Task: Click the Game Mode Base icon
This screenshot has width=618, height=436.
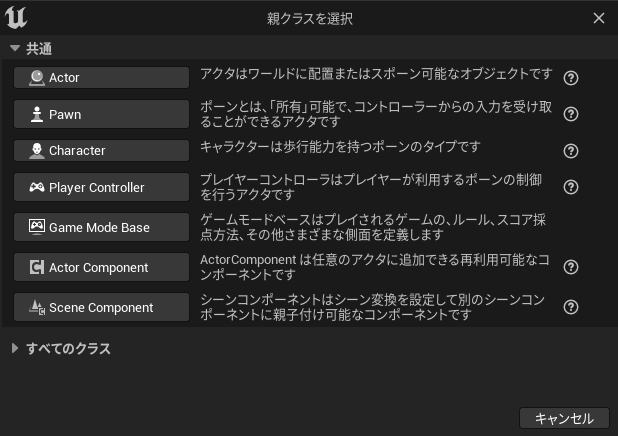Action: tap(36, 227)
